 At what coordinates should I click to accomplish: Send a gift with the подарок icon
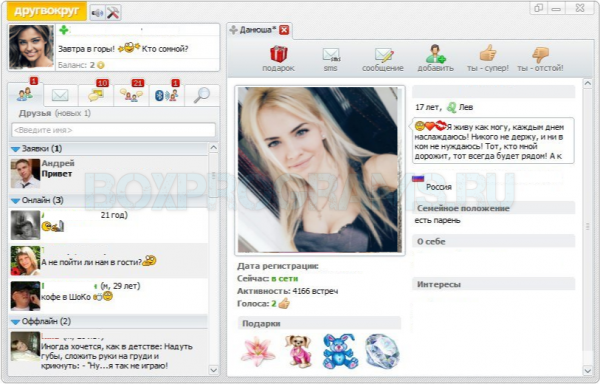pos(279,58)
